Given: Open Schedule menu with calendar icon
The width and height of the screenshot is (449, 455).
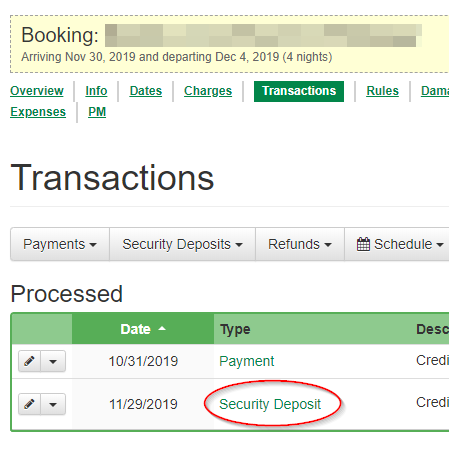Looking at the screenshot, I should point(399,244).
